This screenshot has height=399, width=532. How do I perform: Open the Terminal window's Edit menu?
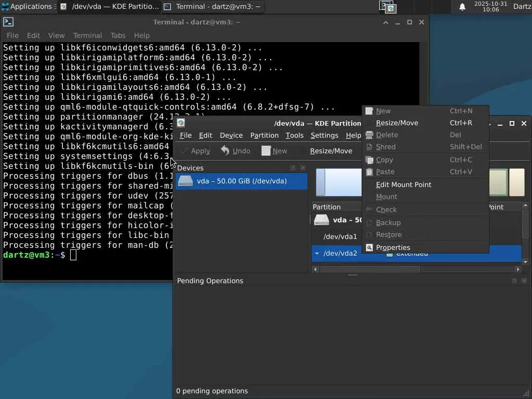click(x=33, y=35)
